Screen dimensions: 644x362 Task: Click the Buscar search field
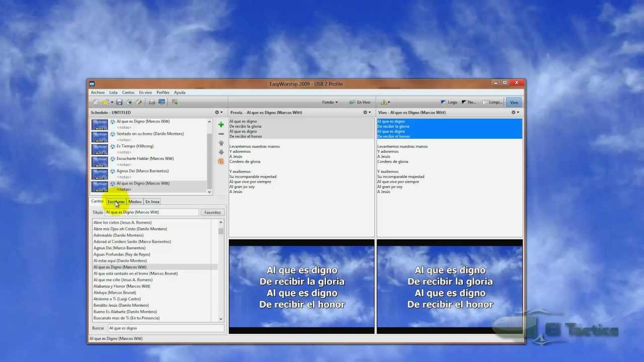click(166, 328)
